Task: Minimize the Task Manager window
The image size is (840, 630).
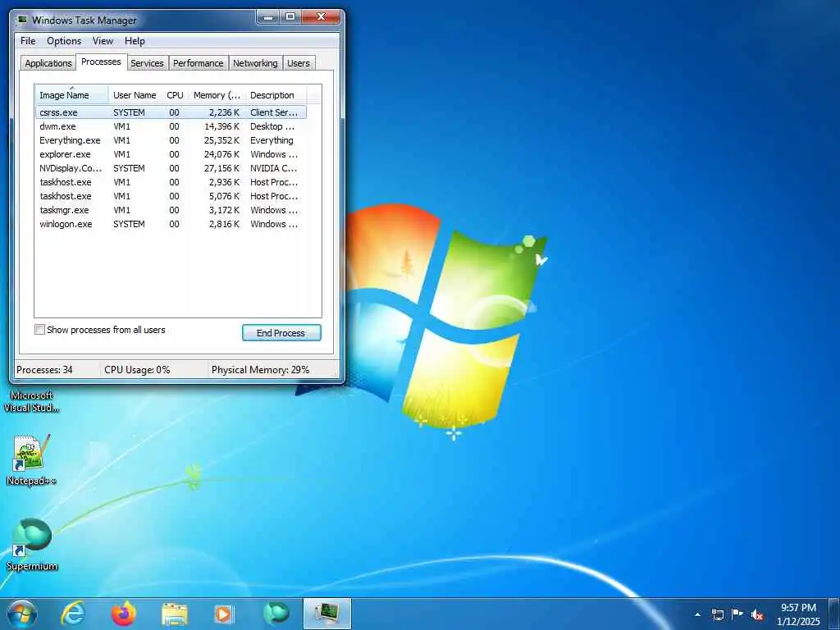Action: (268, 17)
